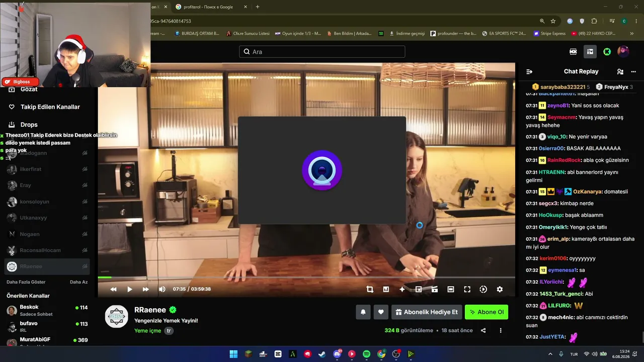Open the Chrome extensions puzzle icon
Screen dimensions: 644x362
(x=594, y=21)
